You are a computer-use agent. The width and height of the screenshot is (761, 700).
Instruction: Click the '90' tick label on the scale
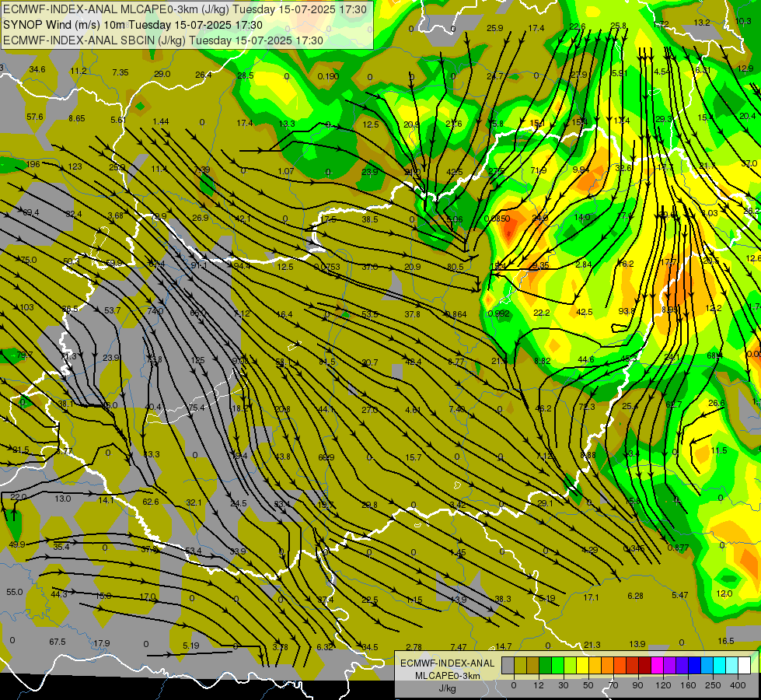637,685
